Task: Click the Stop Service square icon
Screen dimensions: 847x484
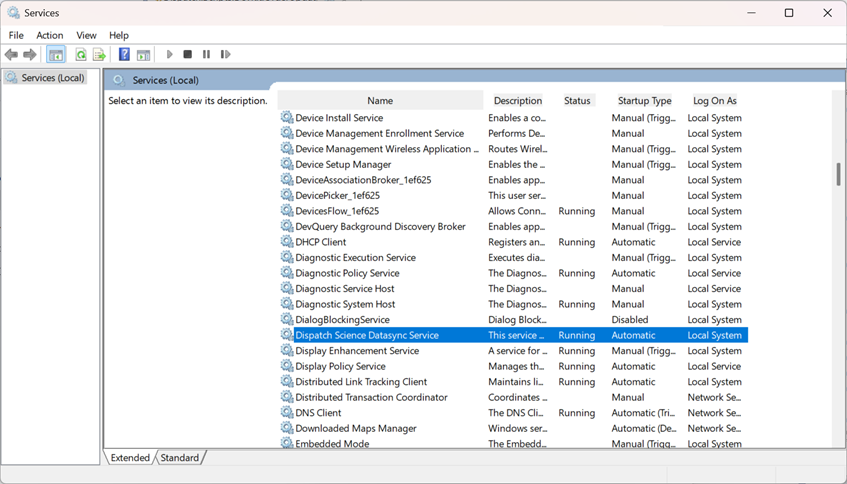Action: (187, 54)
